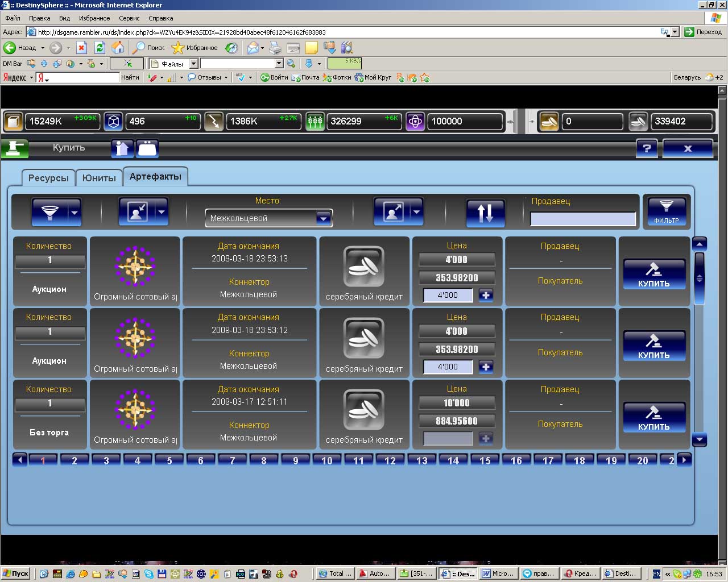Expand the left funnel filter dropdown arrow
This screenshot has width=728, height=582.
[x=74, y=213]
